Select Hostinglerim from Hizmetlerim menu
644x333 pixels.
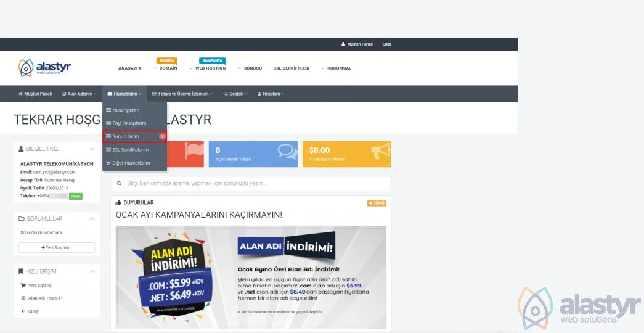pos(135,110)
